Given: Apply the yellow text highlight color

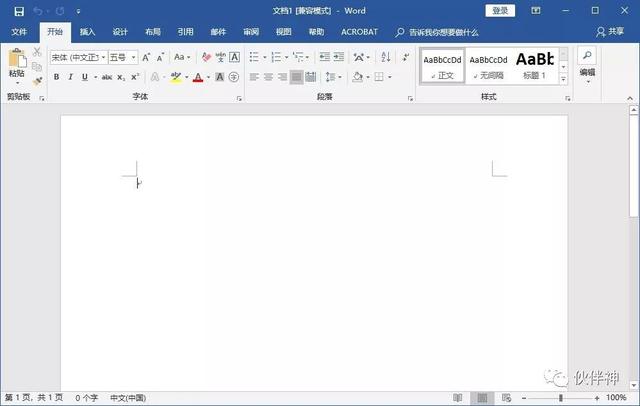Looking at the screenshot, I should coord(176,77).
